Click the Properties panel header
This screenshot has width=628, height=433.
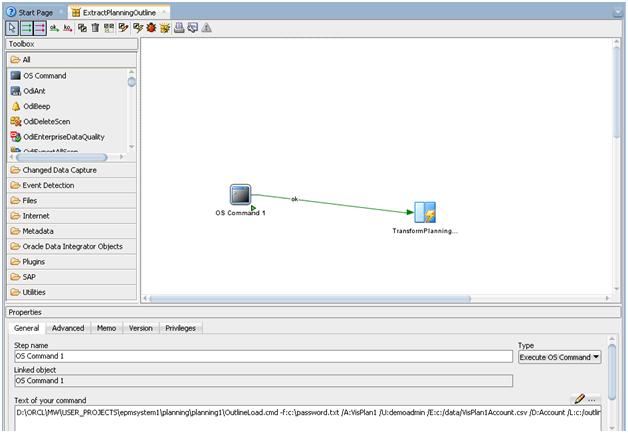tap(313, 312)
